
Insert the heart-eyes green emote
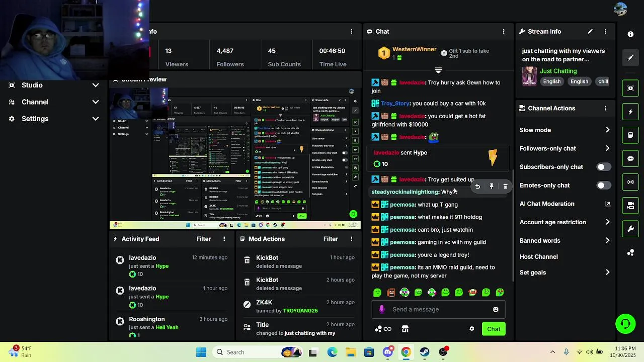[x=500, y=292]
